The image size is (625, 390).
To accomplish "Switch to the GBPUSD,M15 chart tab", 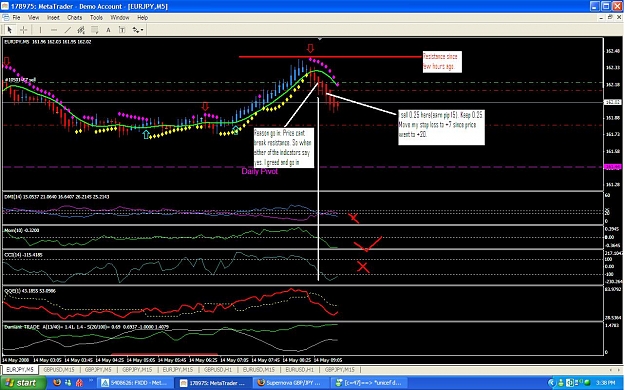I will pyautogui.click(x=59, y=370).
